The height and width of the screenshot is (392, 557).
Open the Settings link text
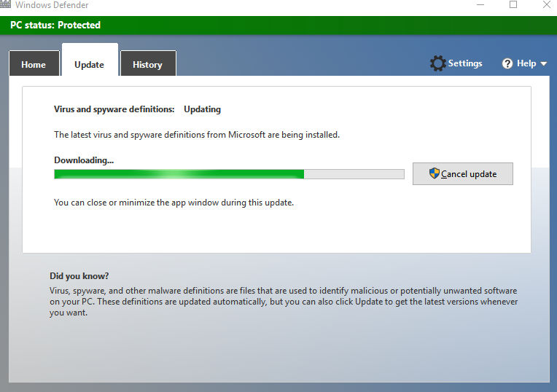click(x=465, y=63)
